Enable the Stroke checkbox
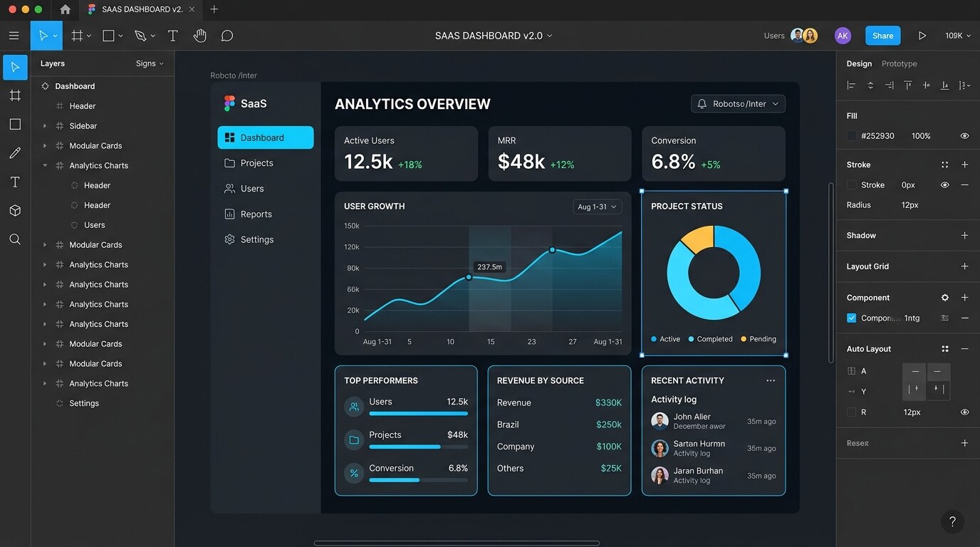980x547 pixels. 851,184
